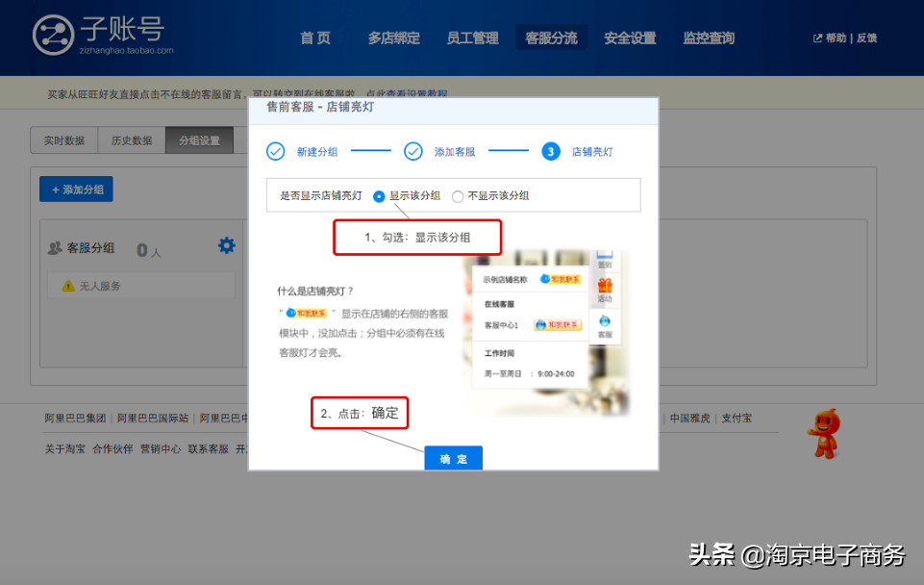Screen dimensions: 924x585
Task: Click the checkmark icon on the 新建分组 step
Action: pyautogui.click(x=278, y=151)
